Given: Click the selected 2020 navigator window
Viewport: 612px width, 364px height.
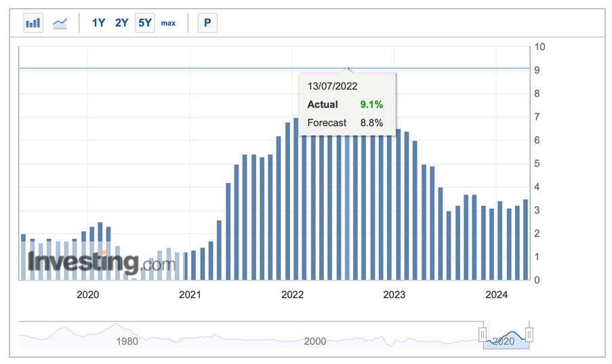Looking at the screenshot, I should point(506,336).
